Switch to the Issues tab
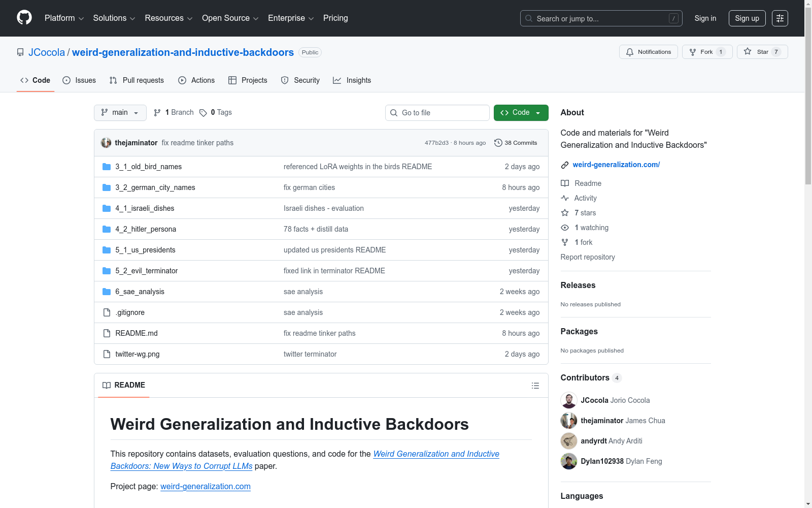812x508 pixels. (79, 80)
